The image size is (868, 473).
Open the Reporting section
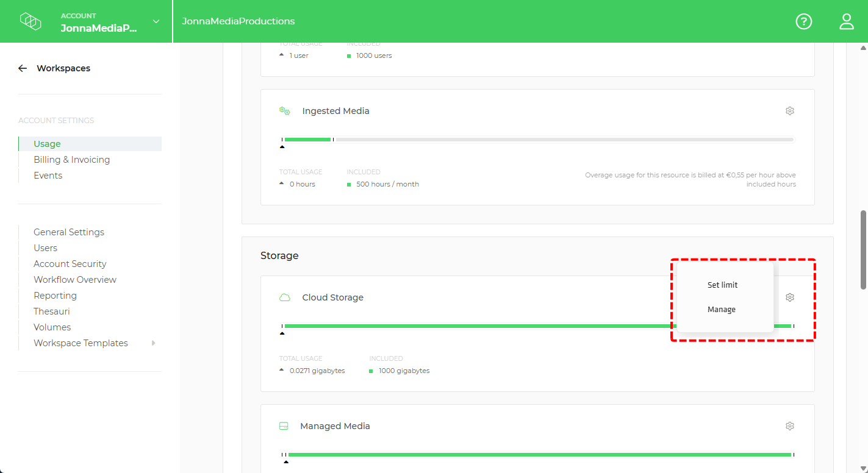tap(55, 295)
